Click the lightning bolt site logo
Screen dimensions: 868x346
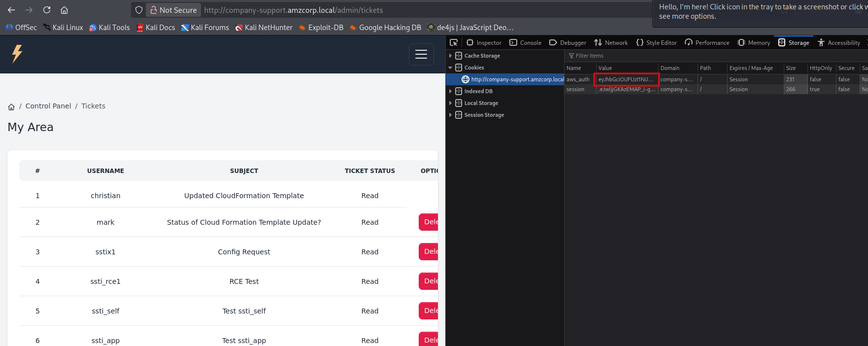click(x=17, y=54)
